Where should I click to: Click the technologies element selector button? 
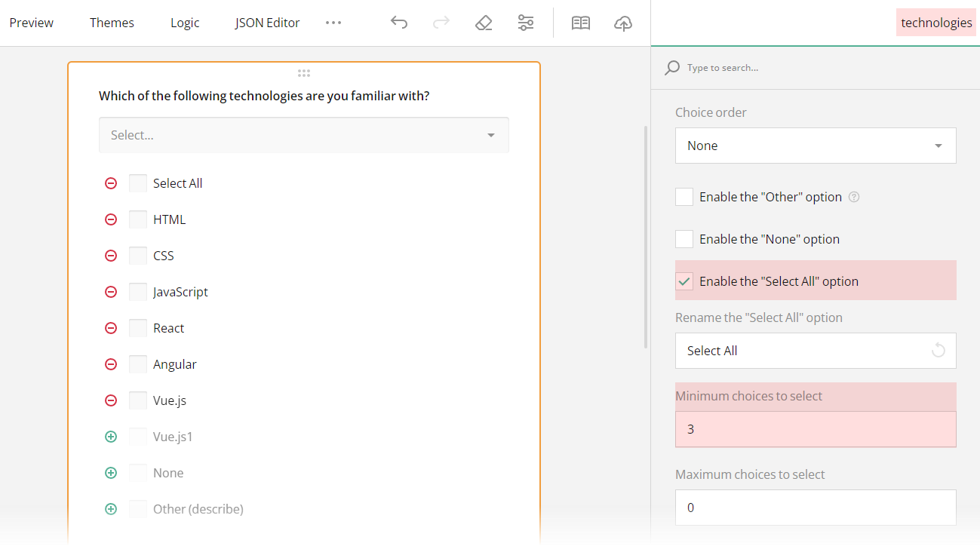click(935, 23)
